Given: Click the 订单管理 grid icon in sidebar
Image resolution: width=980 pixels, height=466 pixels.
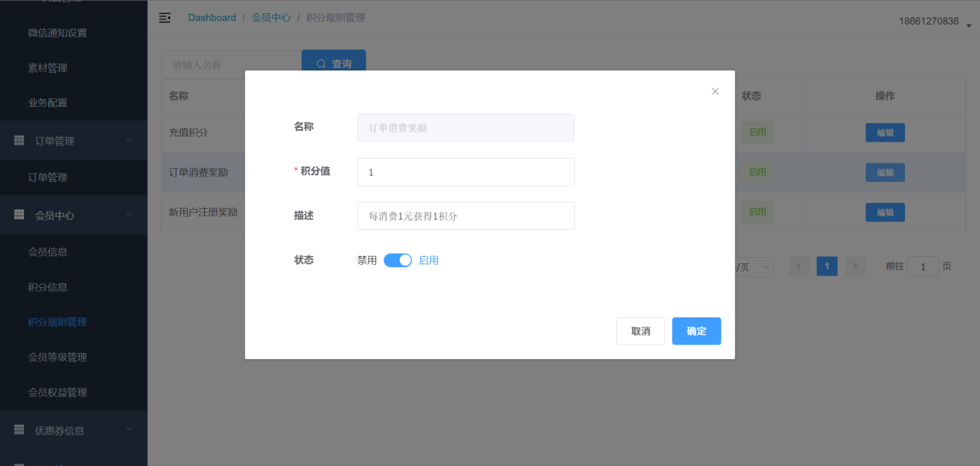Looking at the screenshot, I should (x=19, y=141).
